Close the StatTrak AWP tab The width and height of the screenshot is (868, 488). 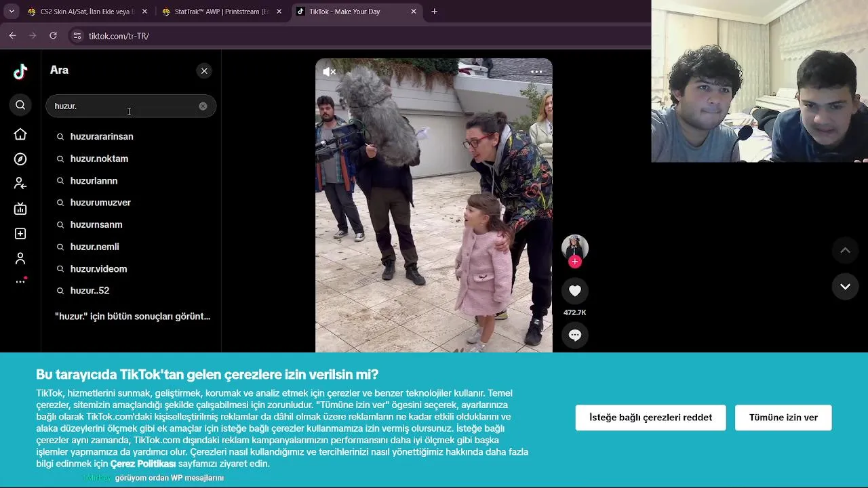(x=279, y=12)
